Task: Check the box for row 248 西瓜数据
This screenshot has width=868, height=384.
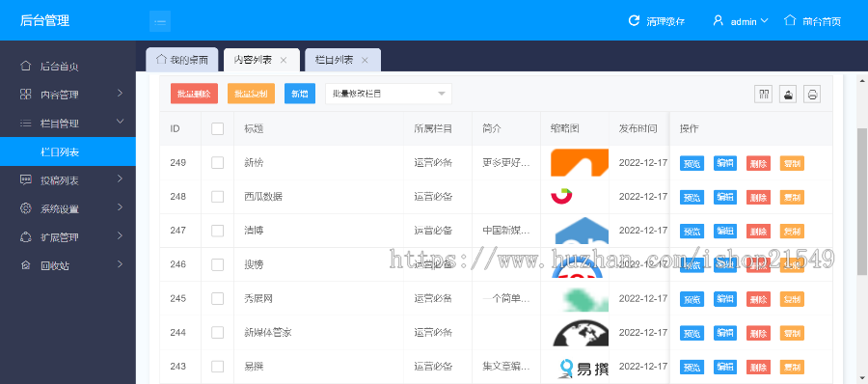Action: click(218, 197)
